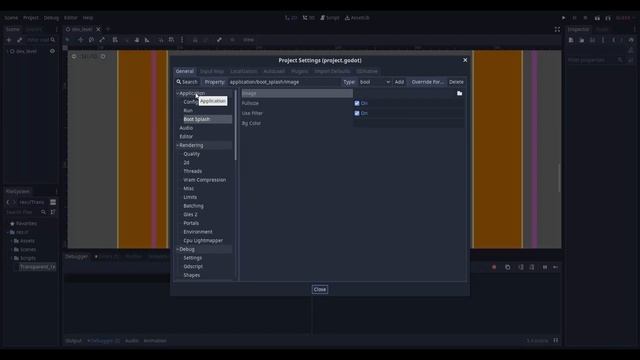640x360 pixels.
Task: Select Portals under Rendering
Action: coord(191,223)
